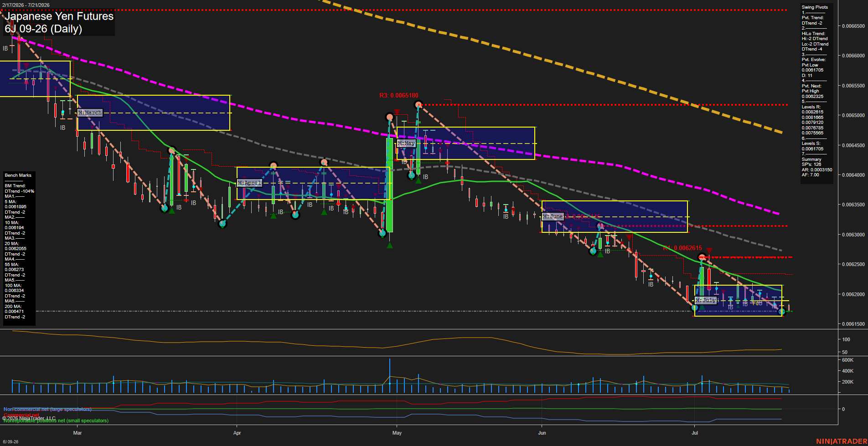
Task: Select the 100 MA value 0.006334
Action: (14, 291)
